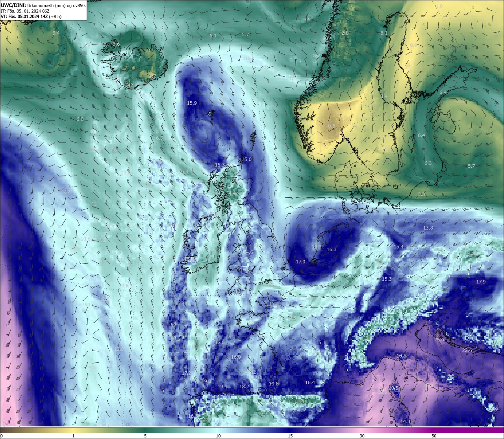Click the '5' tick label on color scale
504x439 pixels.
[145, 436]
